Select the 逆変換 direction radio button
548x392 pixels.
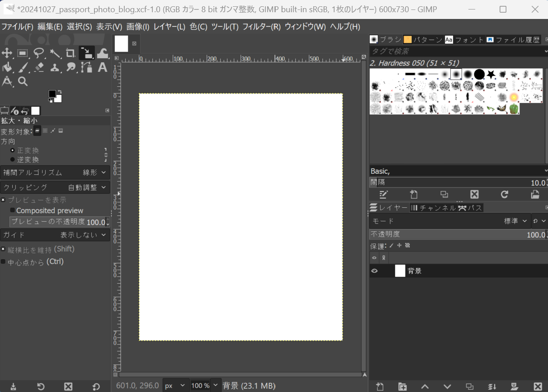click(13, 159)
